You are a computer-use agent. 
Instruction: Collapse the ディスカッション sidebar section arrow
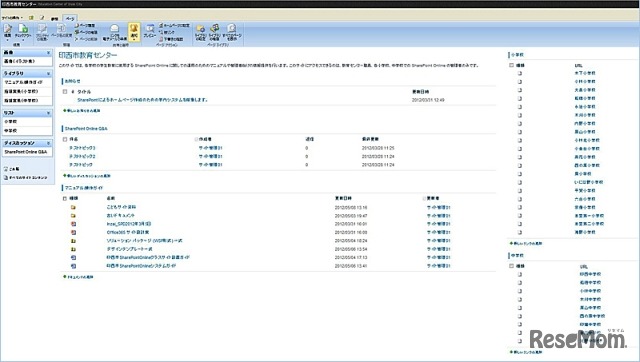tap(48, 143)
